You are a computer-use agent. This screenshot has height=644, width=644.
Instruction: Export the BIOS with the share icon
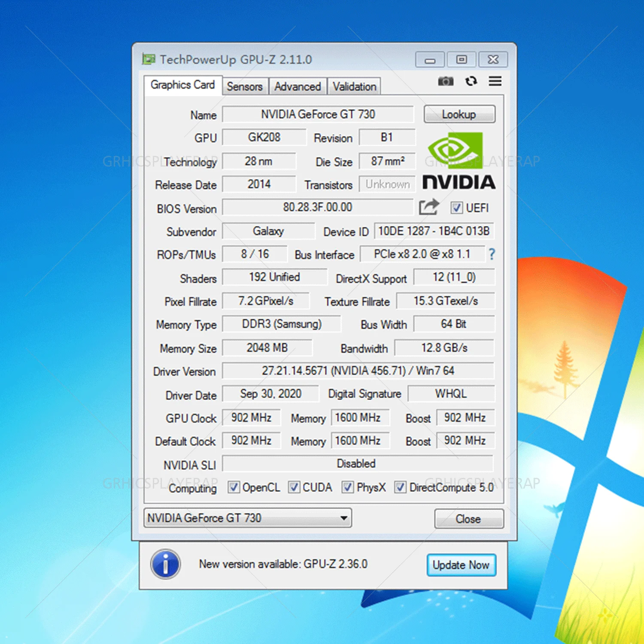tap(428, 207)
